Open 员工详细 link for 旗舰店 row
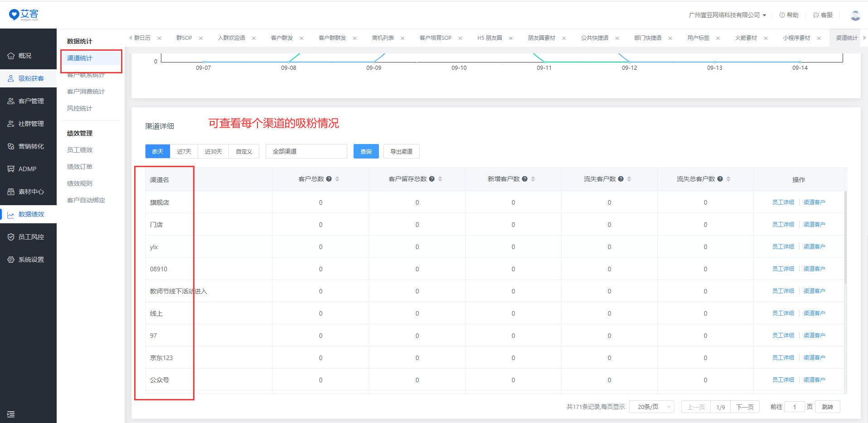 pyautogui.click(x=783, y=202)
